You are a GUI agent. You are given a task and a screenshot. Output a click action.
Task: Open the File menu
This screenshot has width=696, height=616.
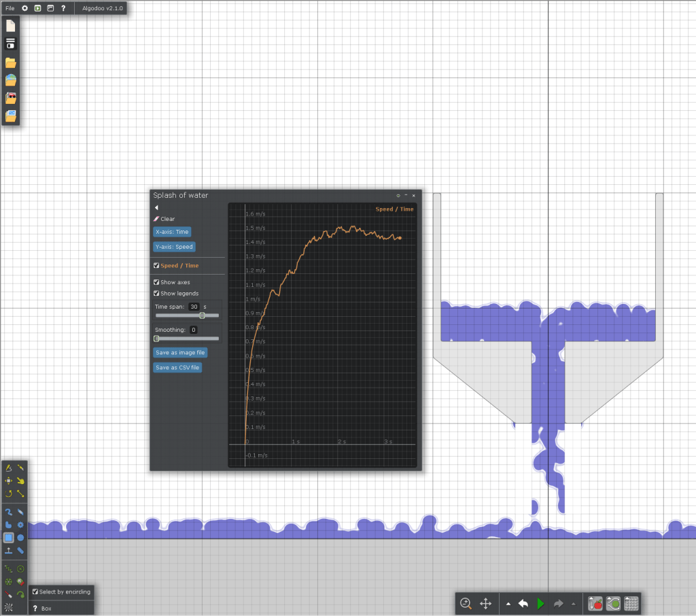pyautogui.click(x=10, y=8)
